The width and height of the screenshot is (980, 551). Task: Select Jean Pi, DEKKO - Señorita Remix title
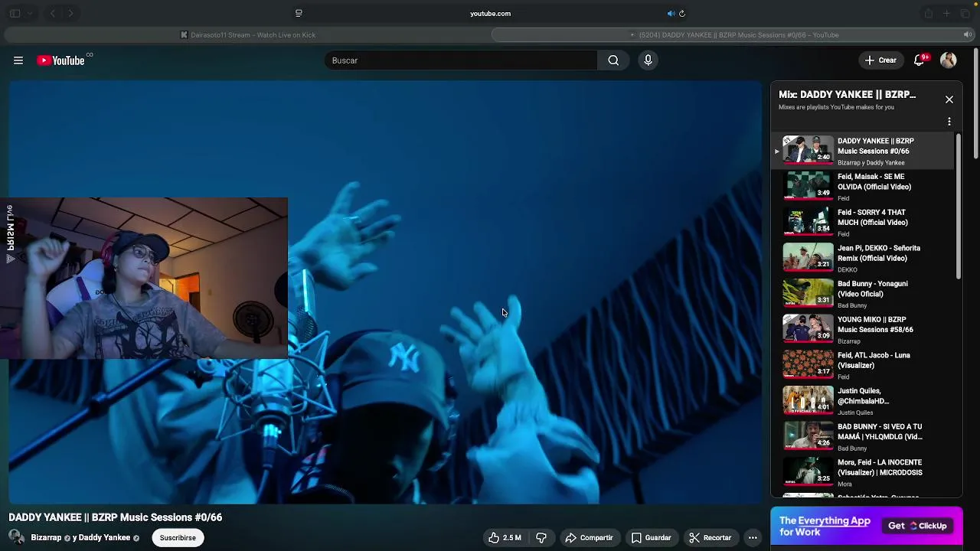pyautogui.click(x=879, y=253)
